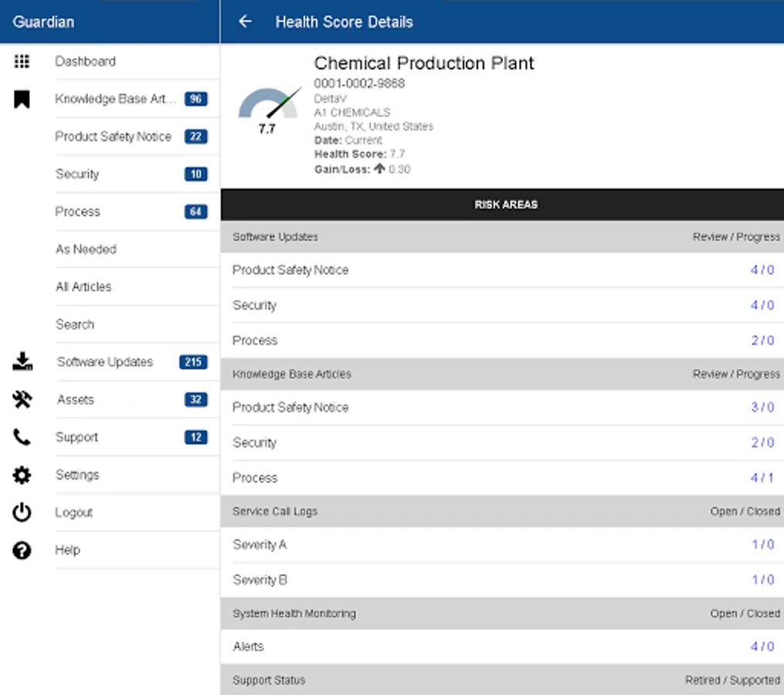Open Knowledge Base Security row
This screenshot has height=695, width=784.
pyautogui.click(x=502, y=442)
